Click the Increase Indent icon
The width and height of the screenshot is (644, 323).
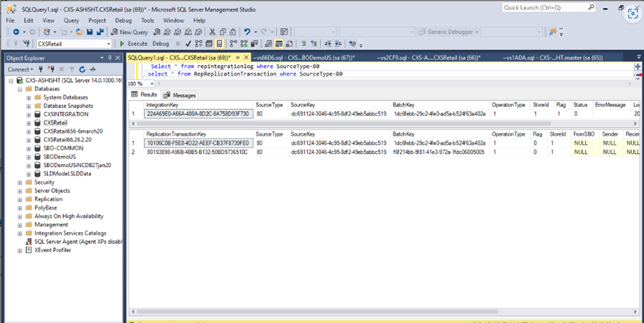point(338,44)
